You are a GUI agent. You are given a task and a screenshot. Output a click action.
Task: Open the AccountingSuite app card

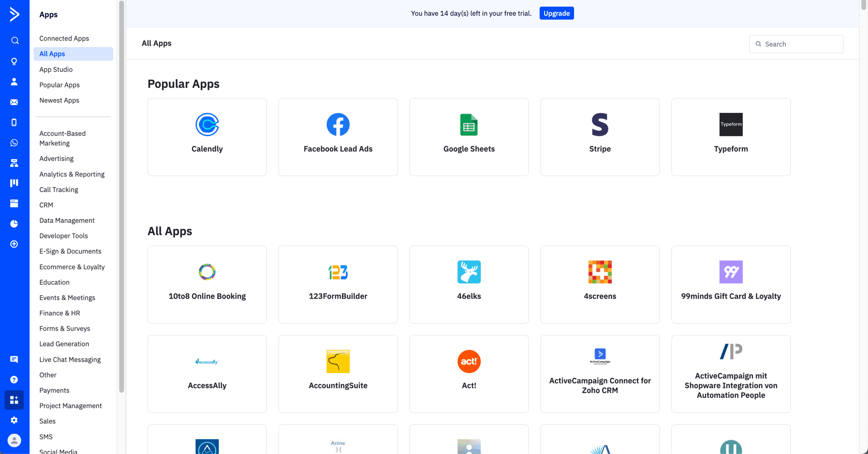tap(338, 374)
